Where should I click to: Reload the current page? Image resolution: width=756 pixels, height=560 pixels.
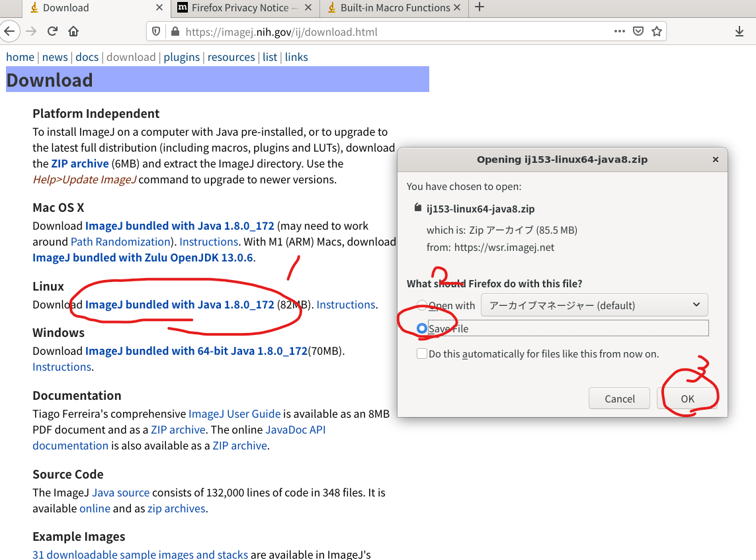52,31
